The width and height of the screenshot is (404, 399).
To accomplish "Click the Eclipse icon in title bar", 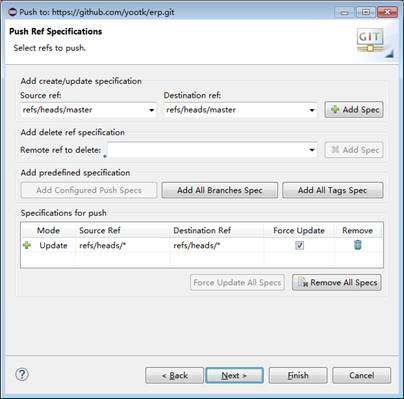I will pos(12,12).
